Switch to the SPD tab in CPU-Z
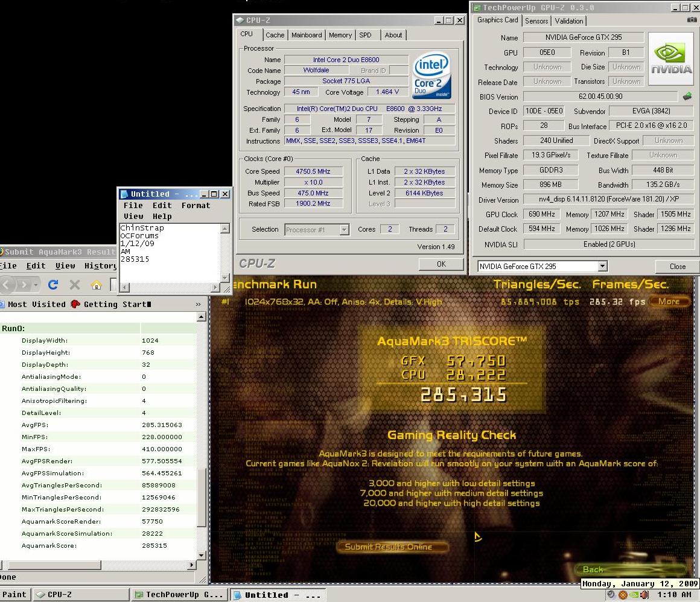700x602 pixels. coord(366,35)
